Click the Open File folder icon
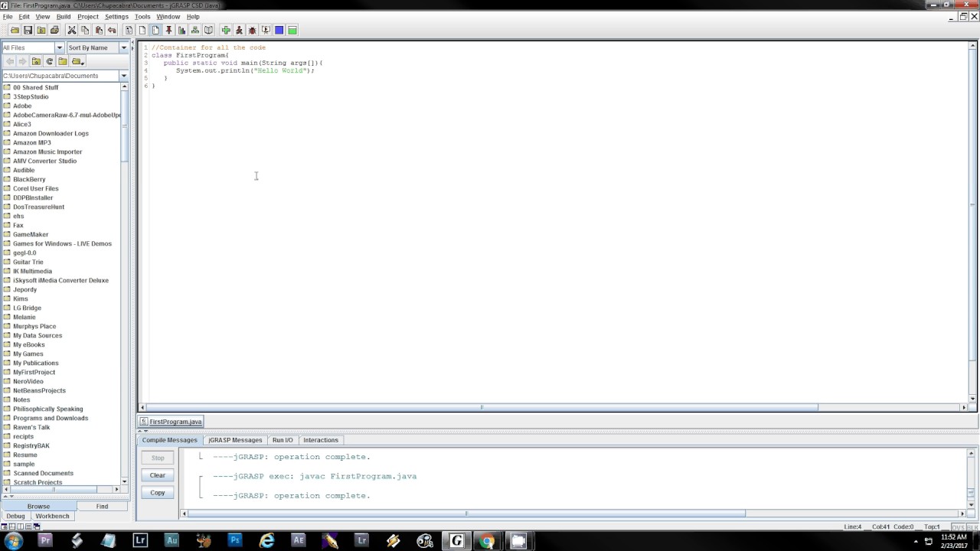The width and height of the screenshot is (980, 551). tap(15, 30)
